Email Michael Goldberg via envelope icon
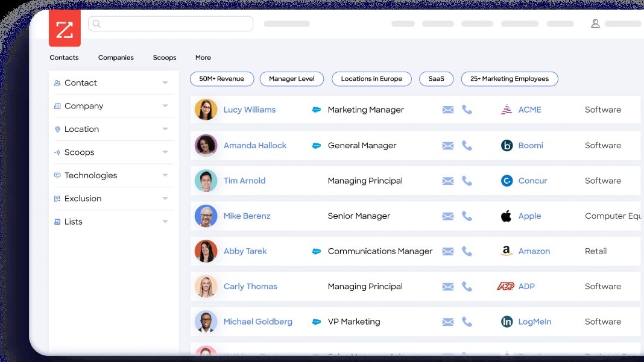 pos(447,322)
